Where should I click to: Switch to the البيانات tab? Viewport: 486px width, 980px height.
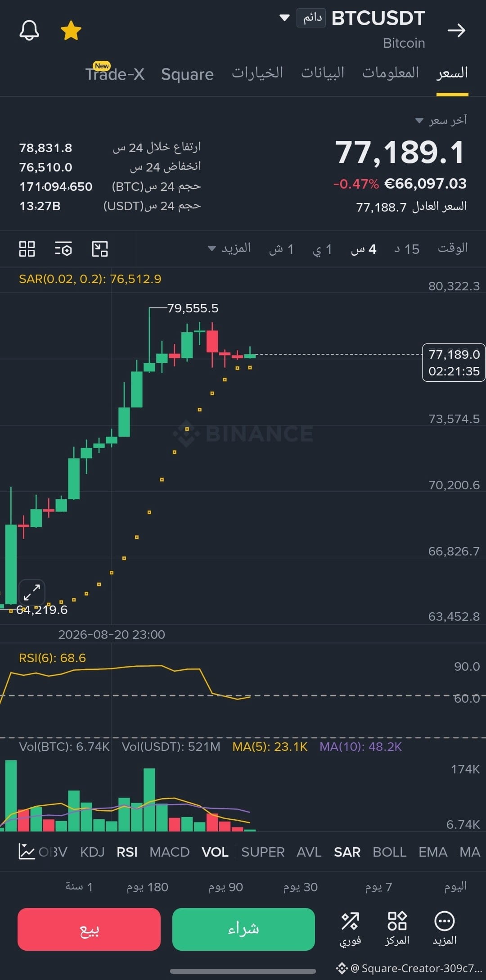point(322,73)
